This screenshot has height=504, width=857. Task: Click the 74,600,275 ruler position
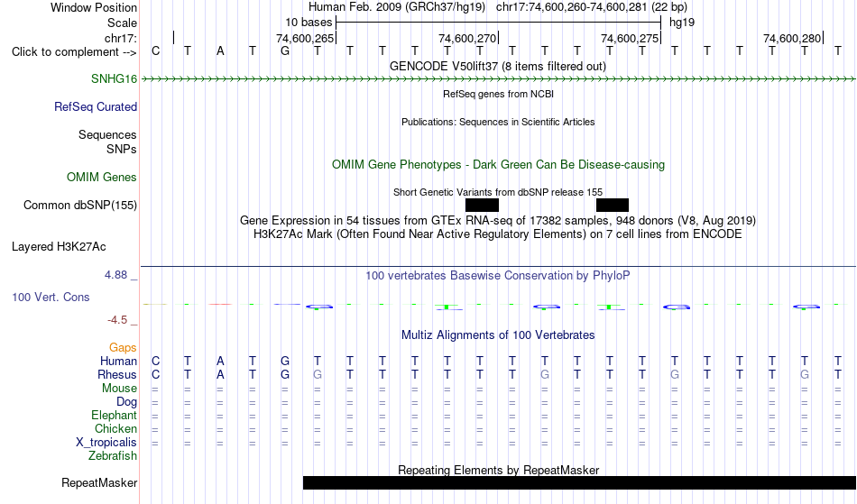[630, 38]
